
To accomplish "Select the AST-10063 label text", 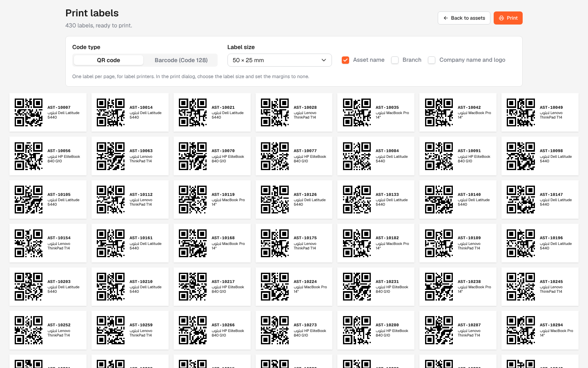I will [x=141, y=151].
